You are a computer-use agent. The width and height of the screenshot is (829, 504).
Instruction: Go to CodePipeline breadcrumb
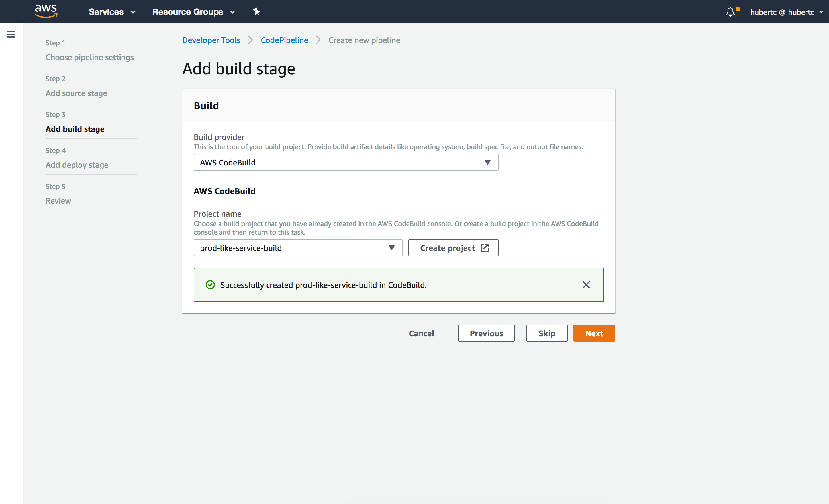pyautogui.click(x=284, y=40)
